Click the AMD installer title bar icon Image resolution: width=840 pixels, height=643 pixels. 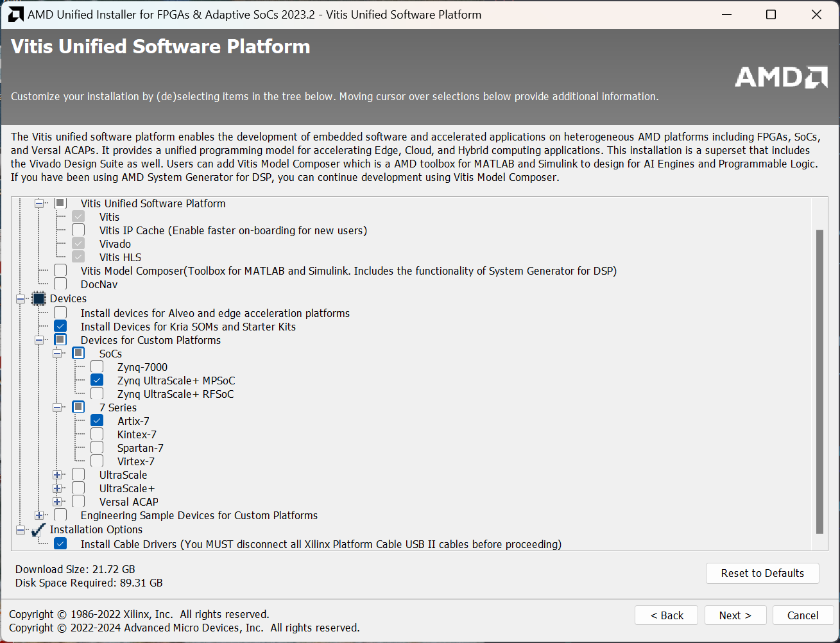(15, 14)
